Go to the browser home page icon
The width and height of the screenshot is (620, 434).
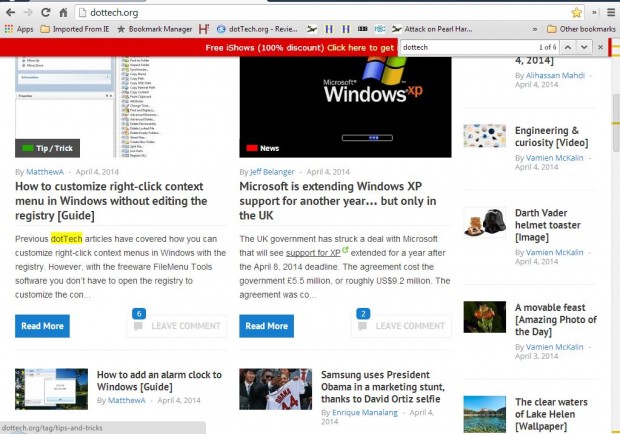[x=65, y=12]
